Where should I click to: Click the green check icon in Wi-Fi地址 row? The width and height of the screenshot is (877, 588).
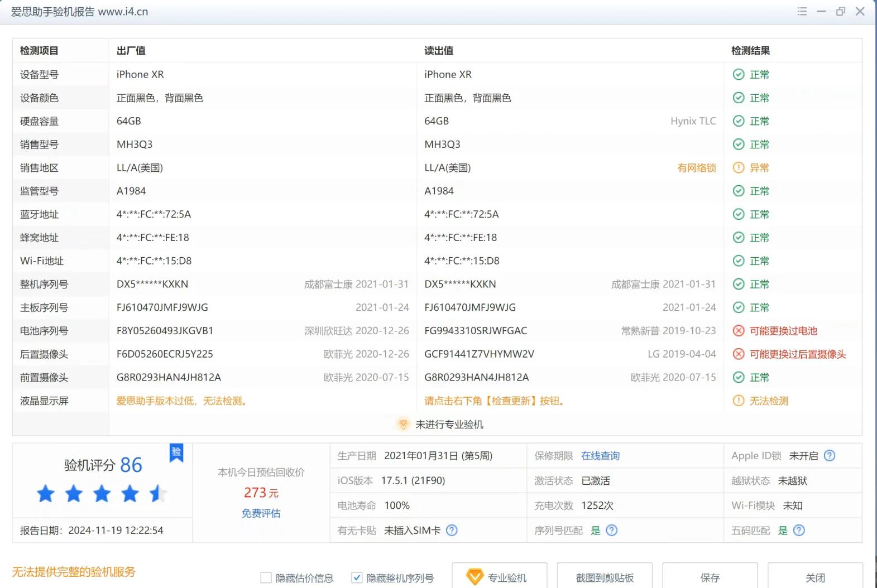(x=739, y=261)
